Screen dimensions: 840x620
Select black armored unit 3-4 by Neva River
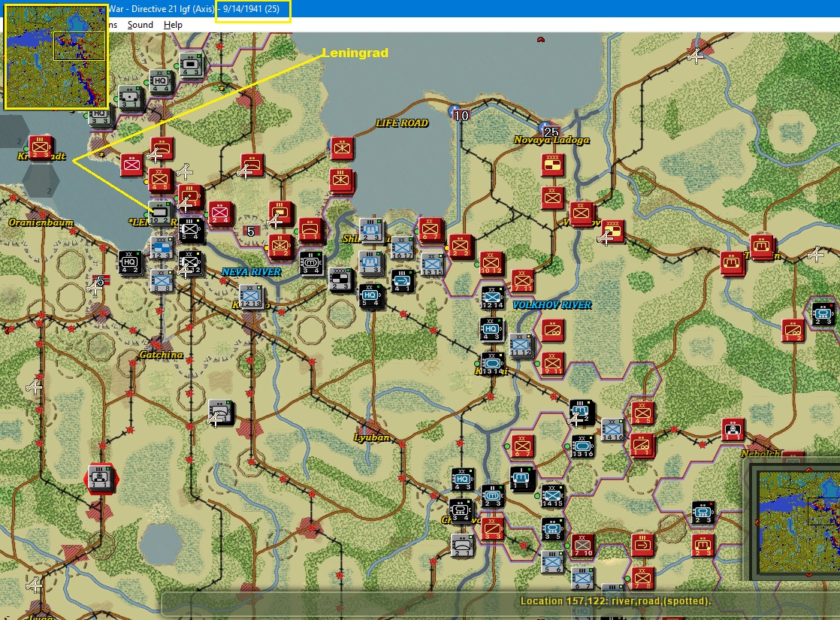click(x=311, y=263)
